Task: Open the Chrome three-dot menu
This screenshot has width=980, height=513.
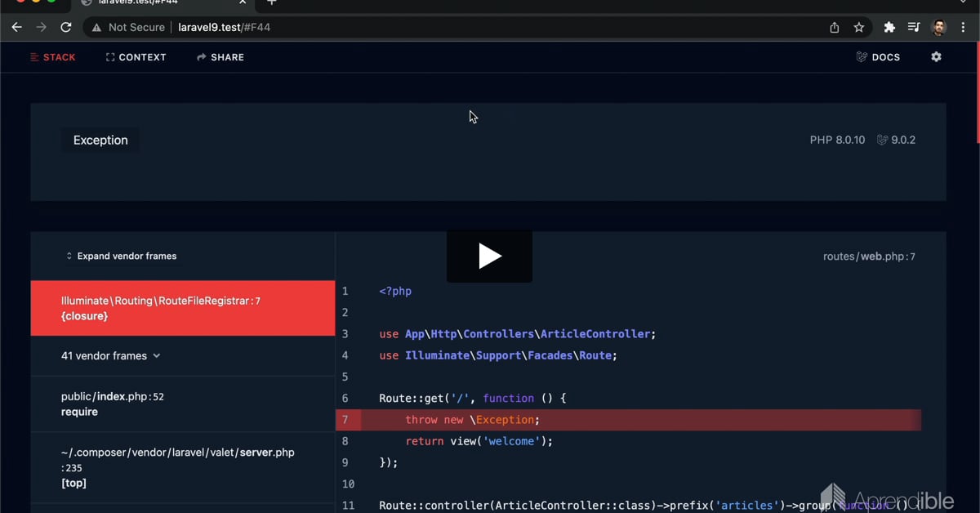Action: (x=962, y=27)
